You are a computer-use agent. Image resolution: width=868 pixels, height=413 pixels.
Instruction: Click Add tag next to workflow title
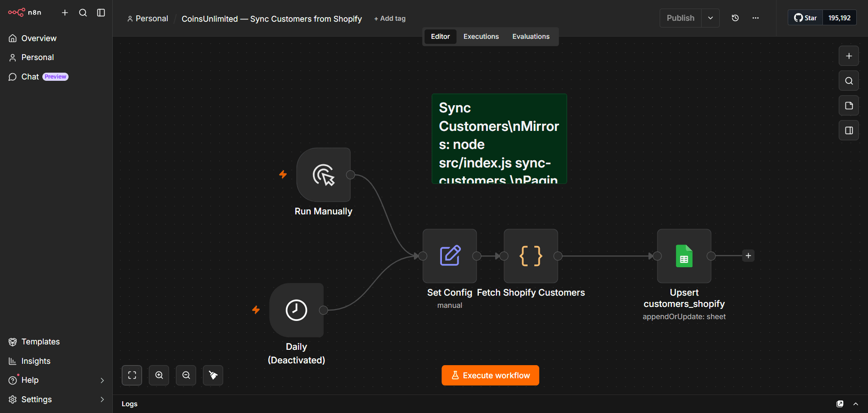pyautogui.click(x=390, y=19)
